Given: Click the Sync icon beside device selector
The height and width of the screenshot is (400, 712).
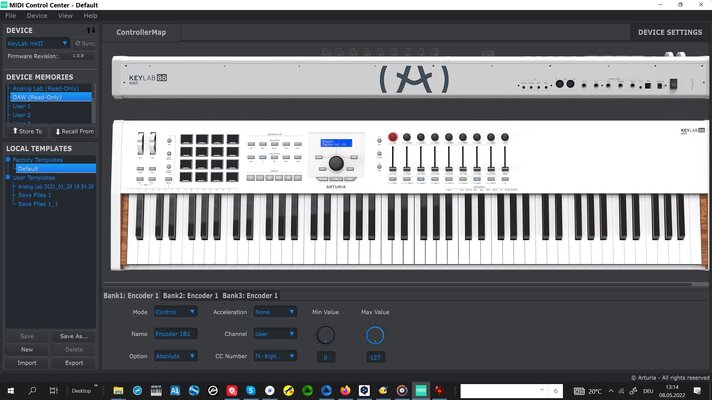Looking at the screenshot, I should (85, 44).
